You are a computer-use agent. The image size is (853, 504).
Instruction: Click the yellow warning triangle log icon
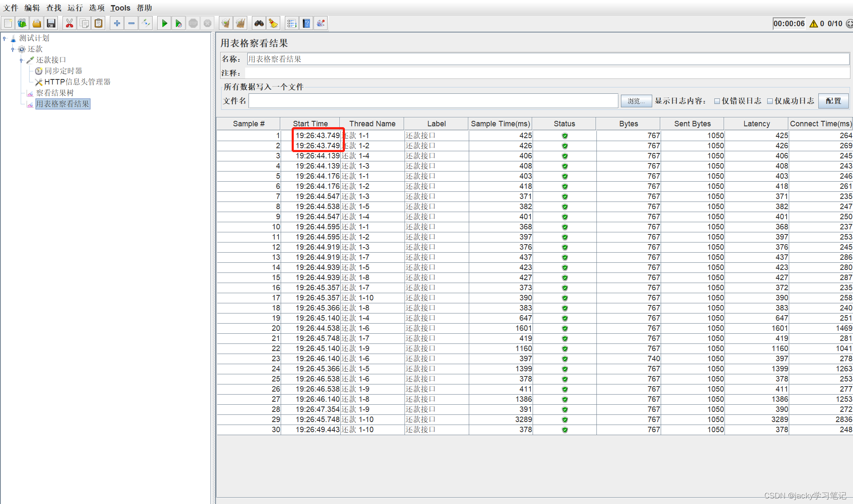[x=813, y=24]
